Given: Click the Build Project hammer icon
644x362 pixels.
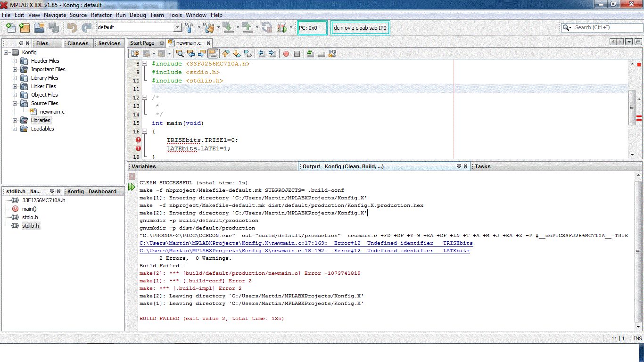Looking at the screenshot, I should [190, 27].
